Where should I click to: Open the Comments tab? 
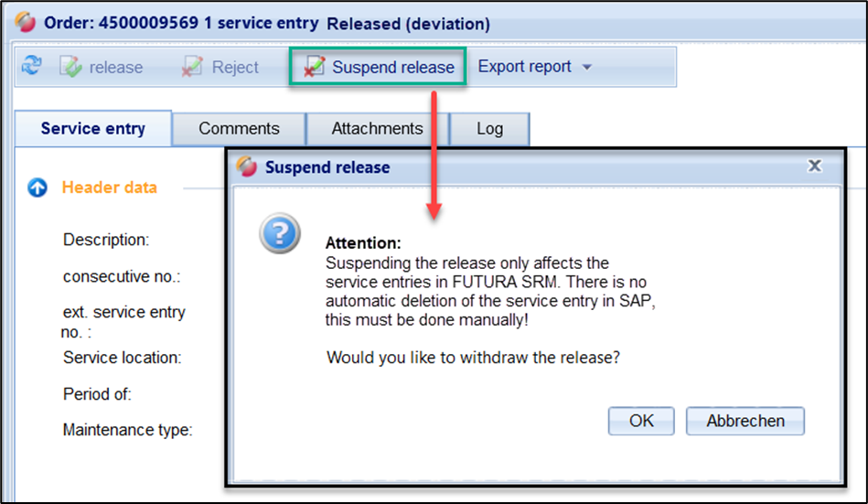239,129
